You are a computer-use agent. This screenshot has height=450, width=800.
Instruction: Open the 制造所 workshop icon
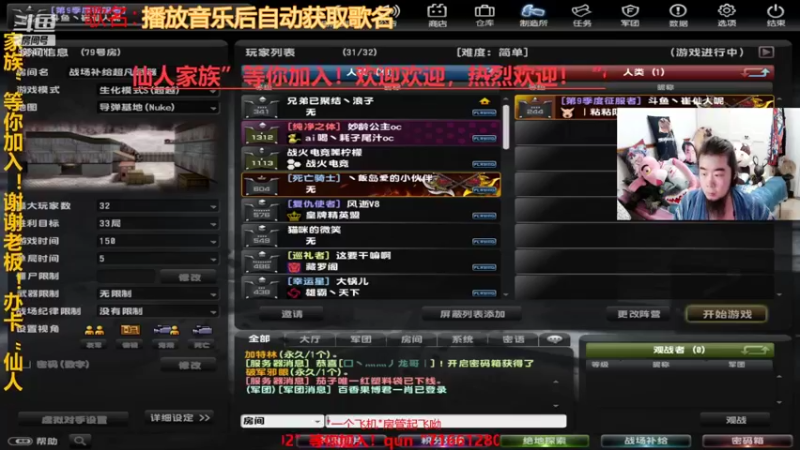[x=533, y=15]
